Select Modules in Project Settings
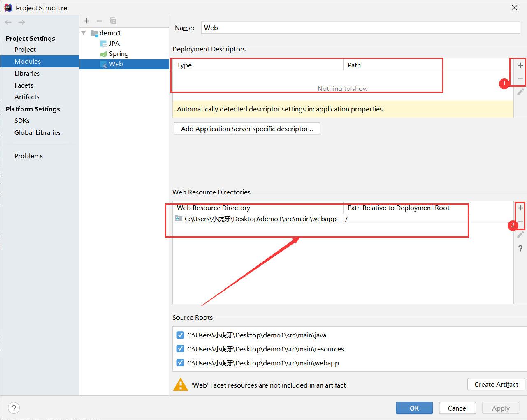This screenshot has height=420, width=527. pos(28,62)
